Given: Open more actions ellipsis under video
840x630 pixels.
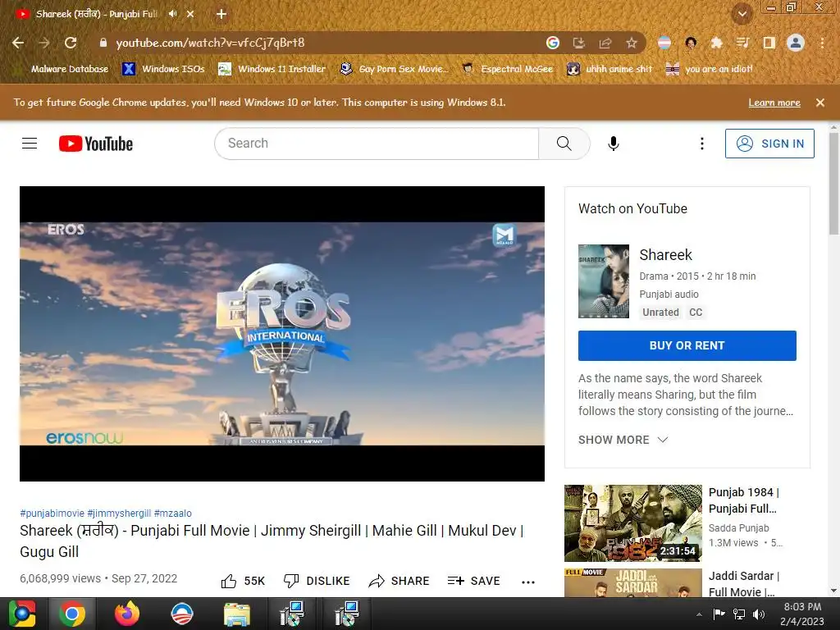Looking at the screenshot, I should pyautogui.click(x=528, y=582).
